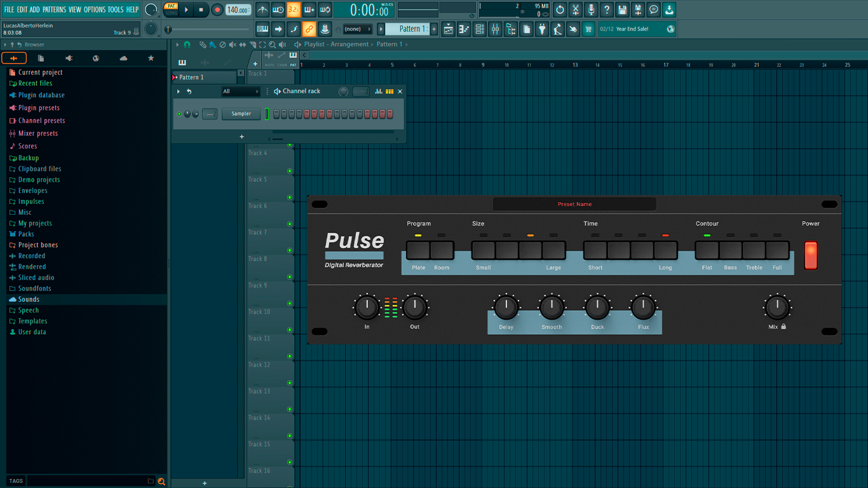
Task: Click the save project floppy disk icon
Action: (x=622, y=10)
